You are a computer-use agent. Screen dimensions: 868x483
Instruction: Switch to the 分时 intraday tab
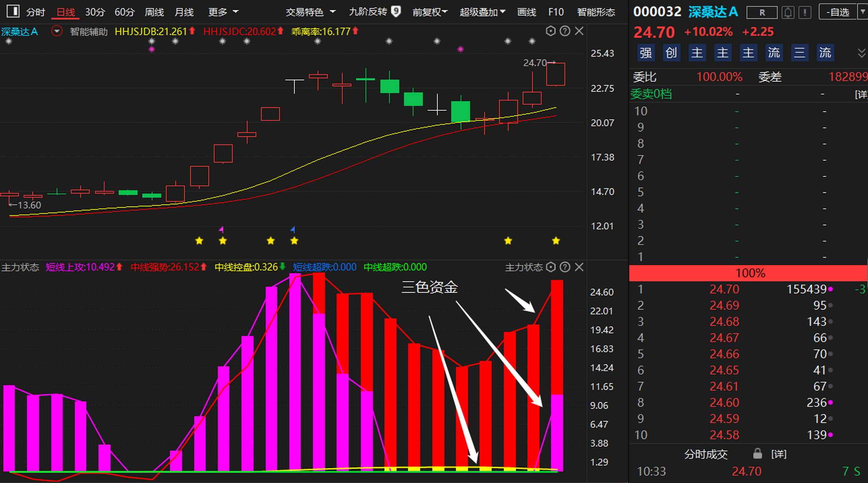coord(36,12)
